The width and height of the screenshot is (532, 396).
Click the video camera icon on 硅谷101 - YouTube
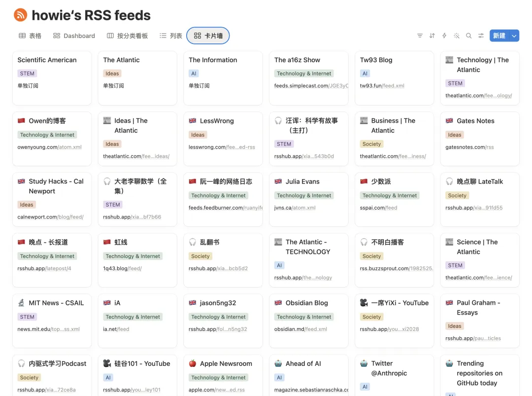107,363
